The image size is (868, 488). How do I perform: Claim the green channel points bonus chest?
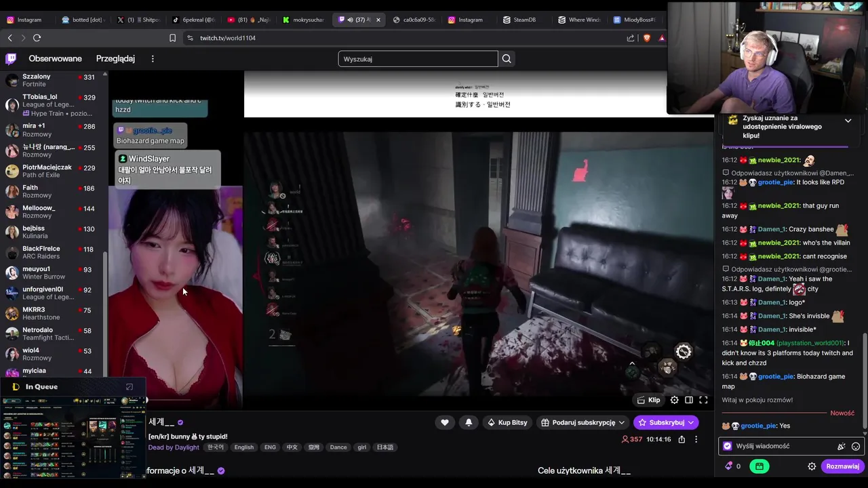tap(759, 466)
